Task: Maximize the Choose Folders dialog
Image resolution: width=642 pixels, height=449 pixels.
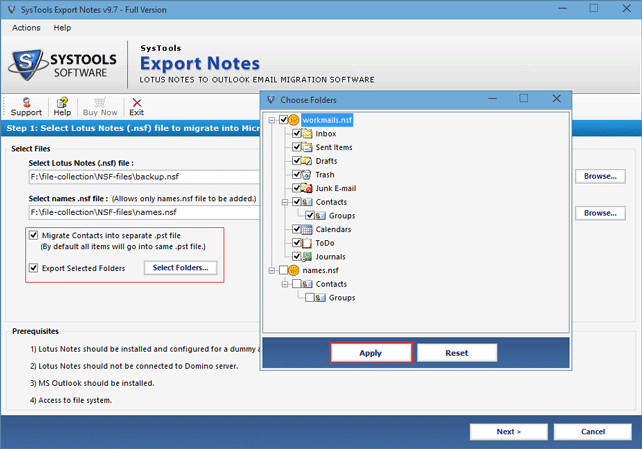Action: point(524,99)
